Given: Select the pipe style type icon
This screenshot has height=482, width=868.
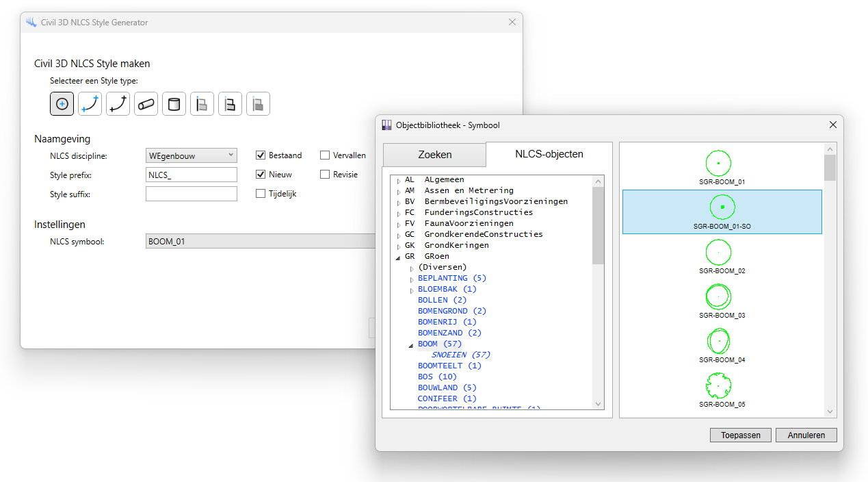Looking at the screenshot, I should [x=146, y=104].
